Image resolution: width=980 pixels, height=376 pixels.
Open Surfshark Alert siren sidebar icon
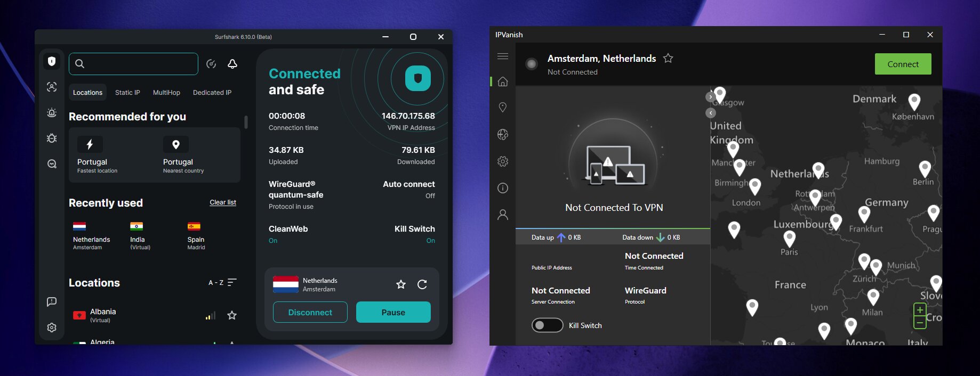pyautogui.click(x=52, y=112)
